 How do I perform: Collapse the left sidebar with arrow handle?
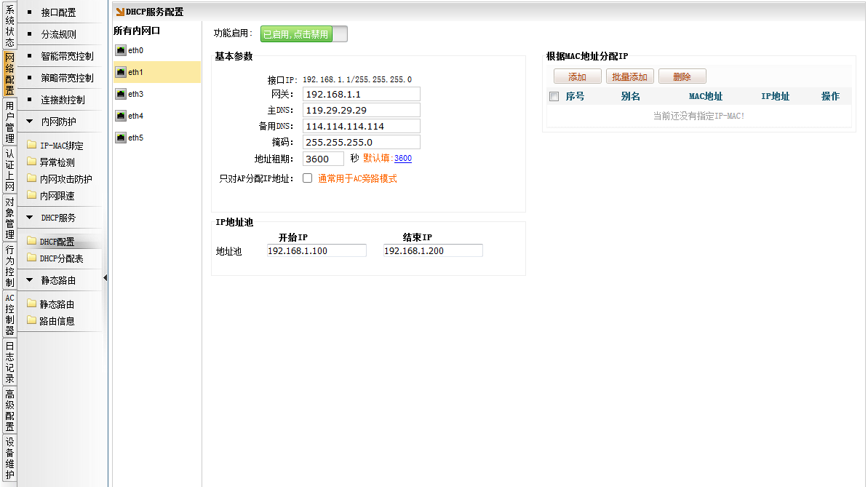pos(105,277)
